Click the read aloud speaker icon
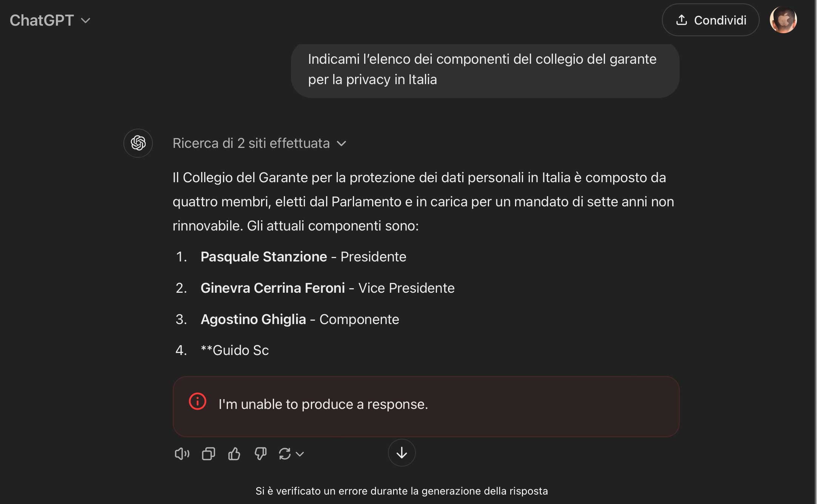This screenshot has height=504, width=817. [x=182, y=453]
